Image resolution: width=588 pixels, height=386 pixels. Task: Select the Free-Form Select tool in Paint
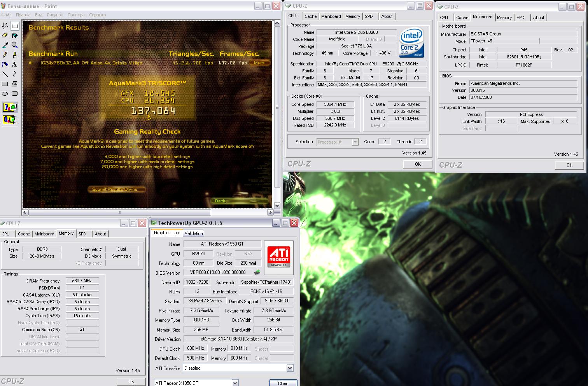pyautogui.click(x=5, y=26)
